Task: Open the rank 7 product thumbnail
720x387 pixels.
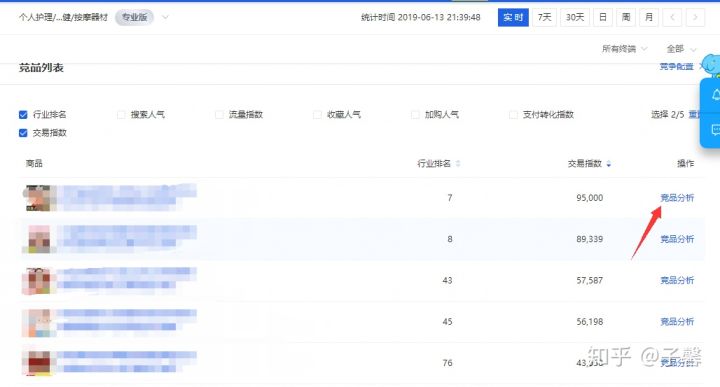Action: [39, 198]
